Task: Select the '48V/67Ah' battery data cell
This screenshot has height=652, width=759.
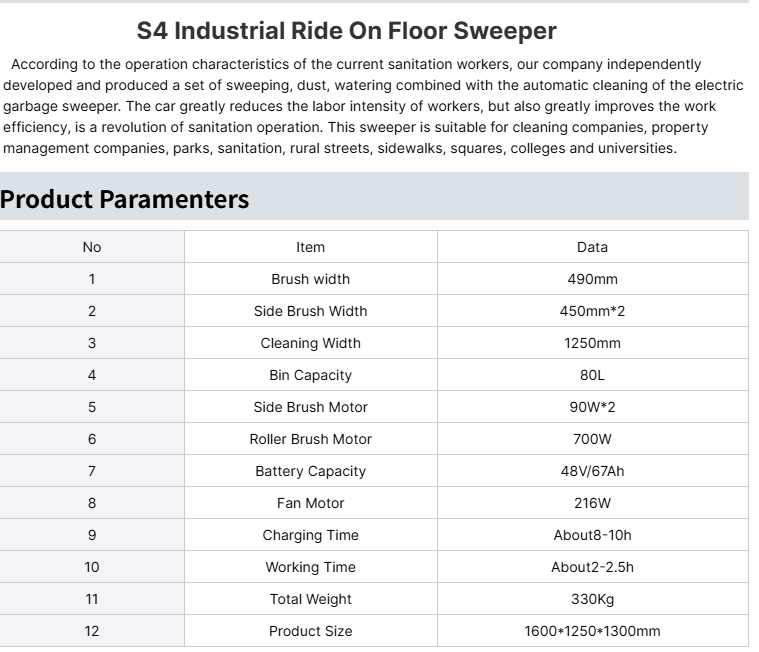Action: [x=592, y=471]
